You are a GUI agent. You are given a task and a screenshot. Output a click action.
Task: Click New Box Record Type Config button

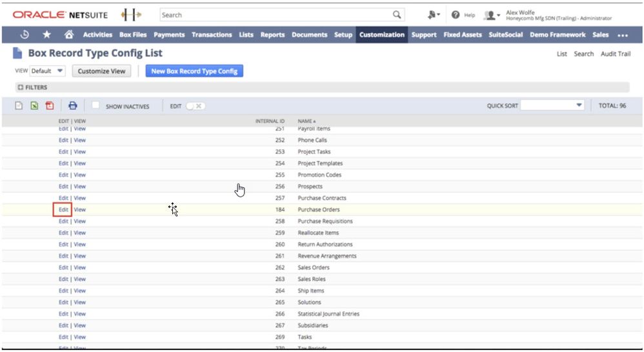[194, 71]
